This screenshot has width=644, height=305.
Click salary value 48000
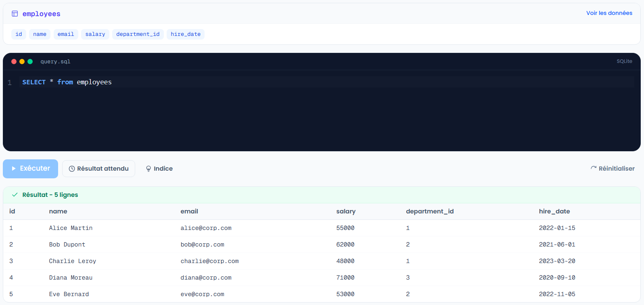(x=345, y=261)
